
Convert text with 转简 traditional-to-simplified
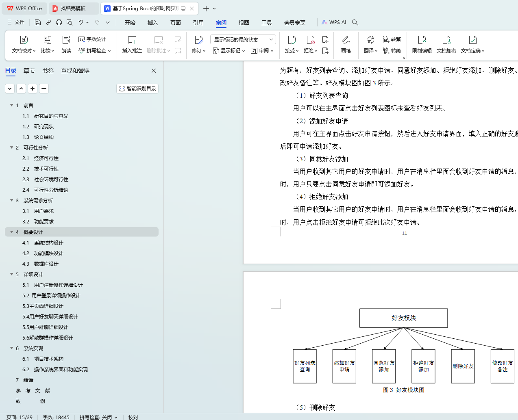pos(392,51)
